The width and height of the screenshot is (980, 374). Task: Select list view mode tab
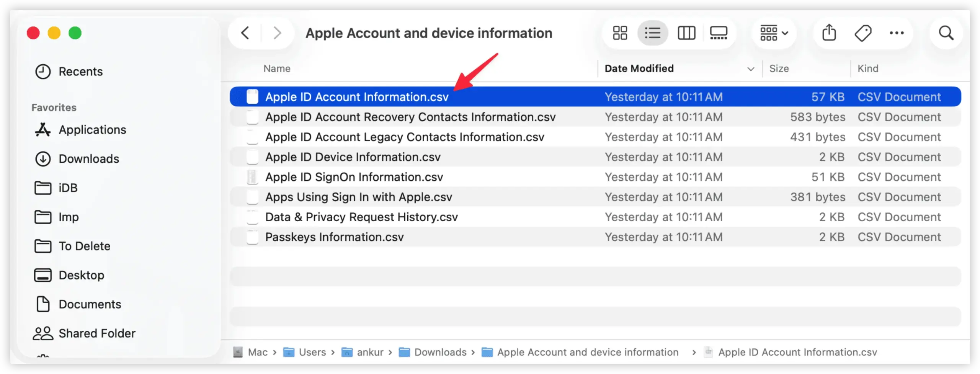point(653,33)
